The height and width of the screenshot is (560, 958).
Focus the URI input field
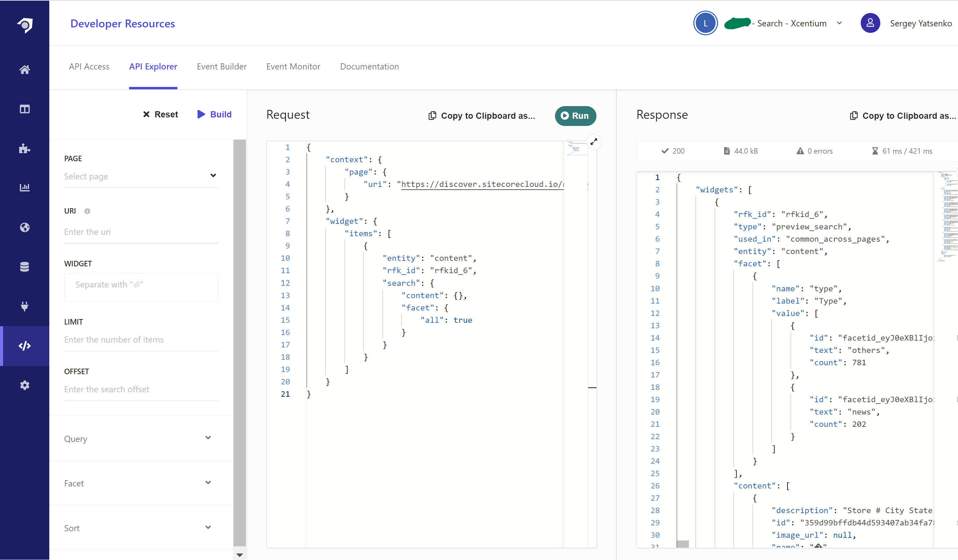click(x=141, y=232)
